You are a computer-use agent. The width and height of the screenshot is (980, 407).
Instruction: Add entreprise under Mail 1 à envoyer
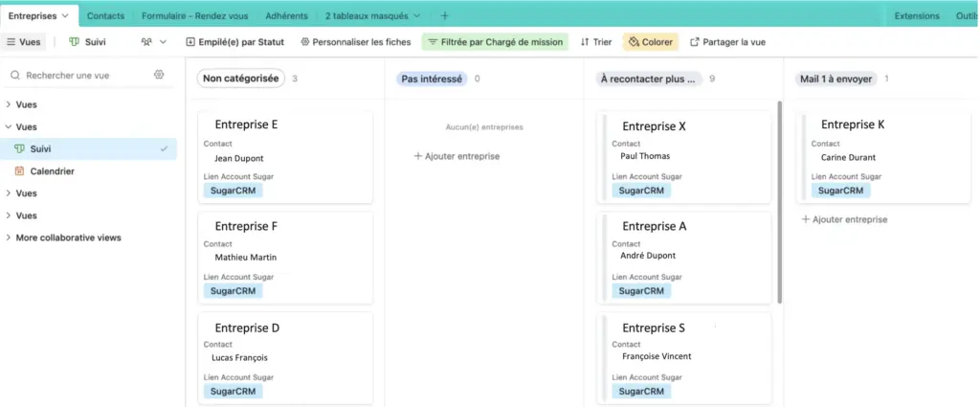(x=844, y=219)
